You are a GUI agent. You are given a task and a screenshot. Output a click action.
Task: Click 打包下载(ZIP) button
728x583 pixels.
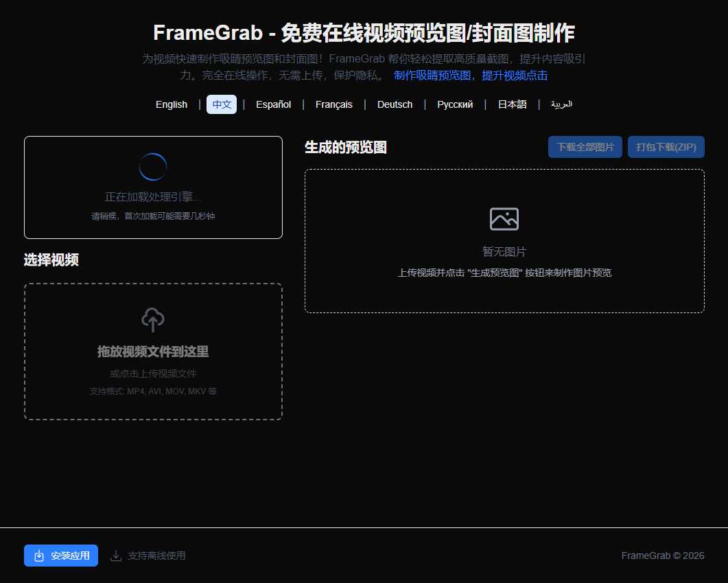666,146
